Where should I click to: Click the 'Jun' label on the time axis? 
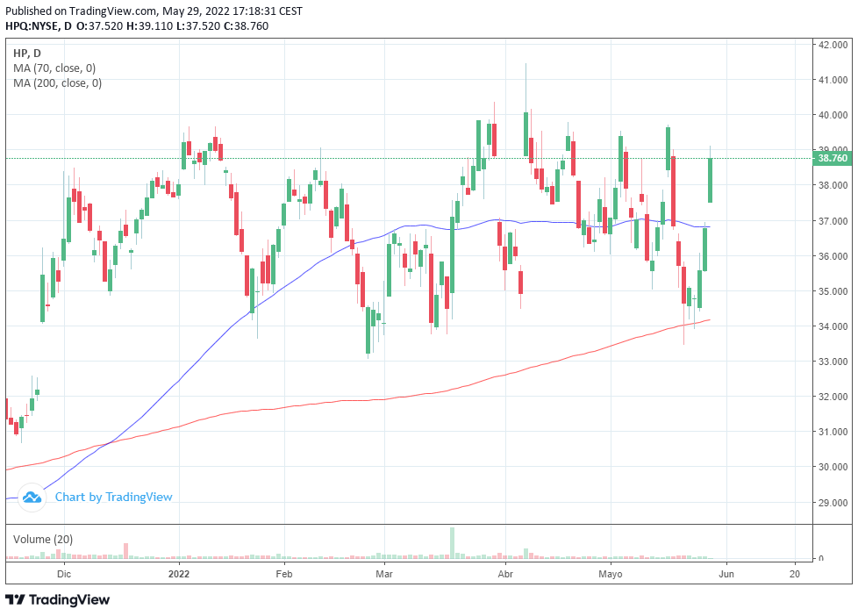(726, 574)
